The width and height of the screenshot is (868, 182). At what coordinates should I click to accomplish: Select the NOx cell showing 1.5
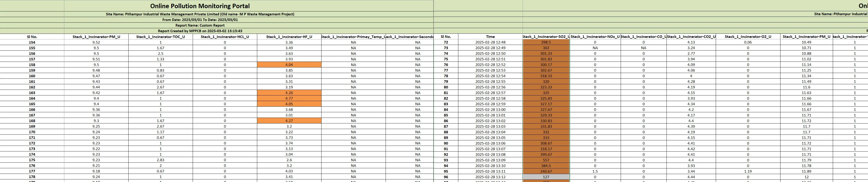[x=595, y=171]
